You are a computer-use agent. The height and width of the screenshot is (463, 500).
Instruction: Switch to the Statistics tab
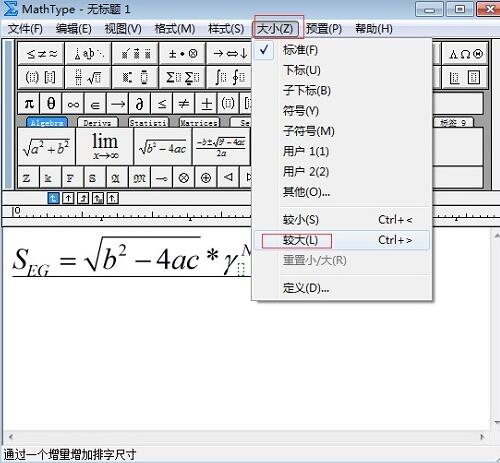148,123
